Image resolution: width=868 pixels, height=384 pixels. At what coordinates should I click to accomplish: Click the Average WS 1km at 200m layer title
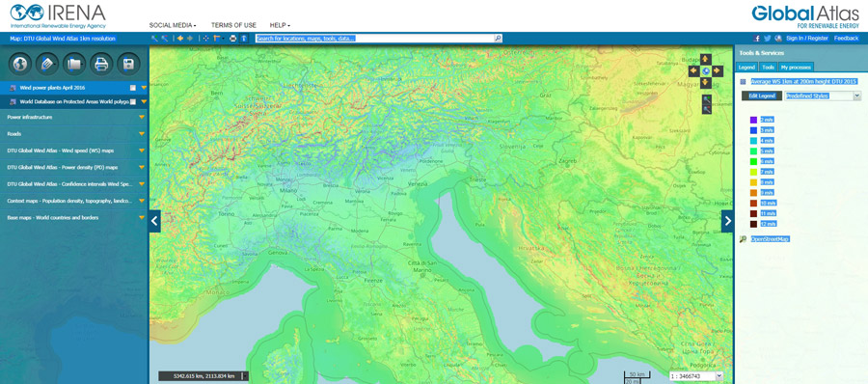[x=803, y=81]
